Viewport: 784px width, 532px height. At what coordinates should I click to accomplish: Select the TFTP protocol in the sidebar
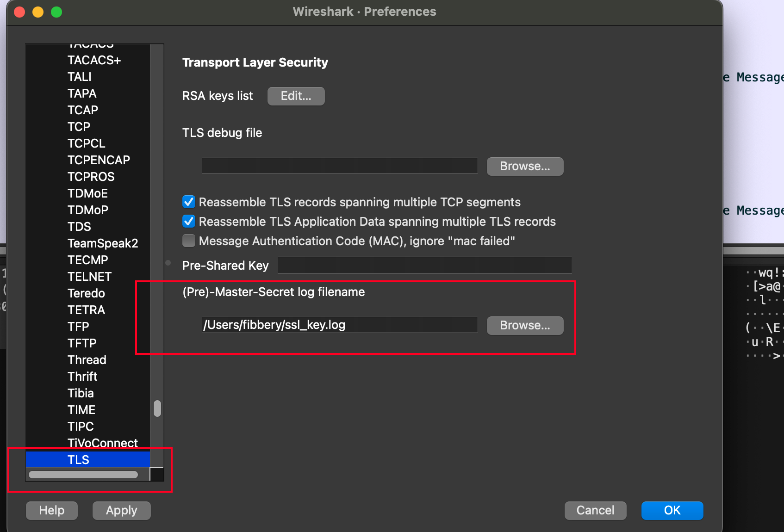point(82,343)
